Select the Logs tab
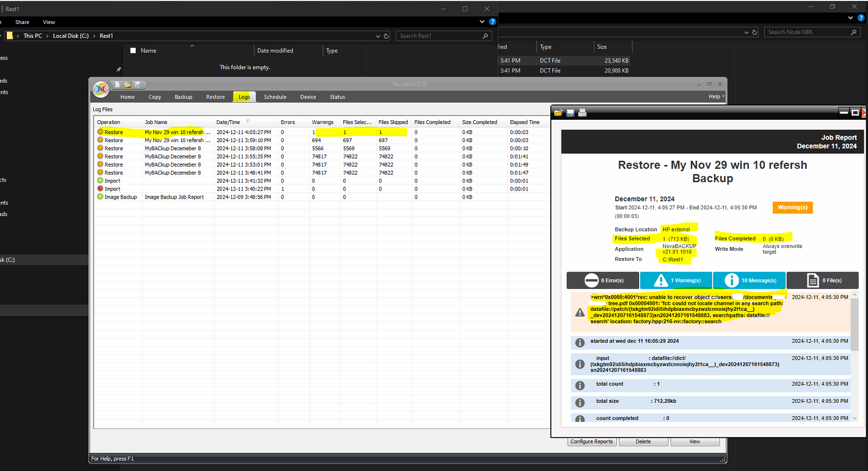 244,97
